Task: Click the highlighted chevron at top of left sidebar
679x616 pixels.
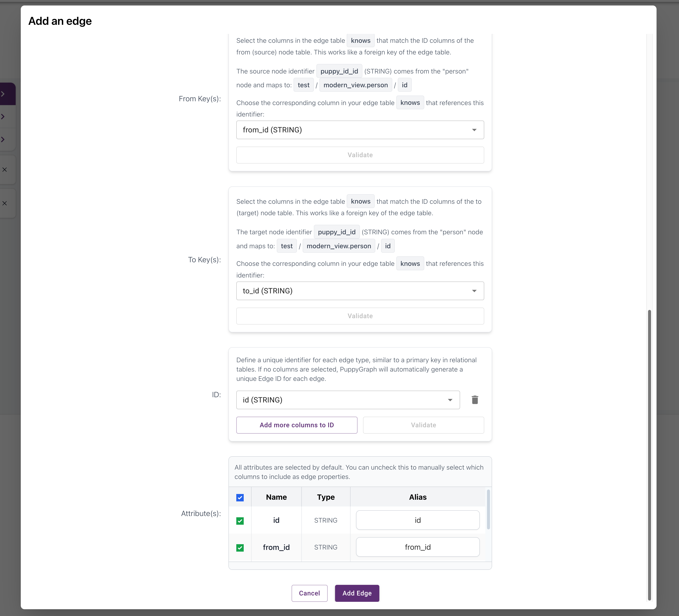Action: click(x=3, y=94)
